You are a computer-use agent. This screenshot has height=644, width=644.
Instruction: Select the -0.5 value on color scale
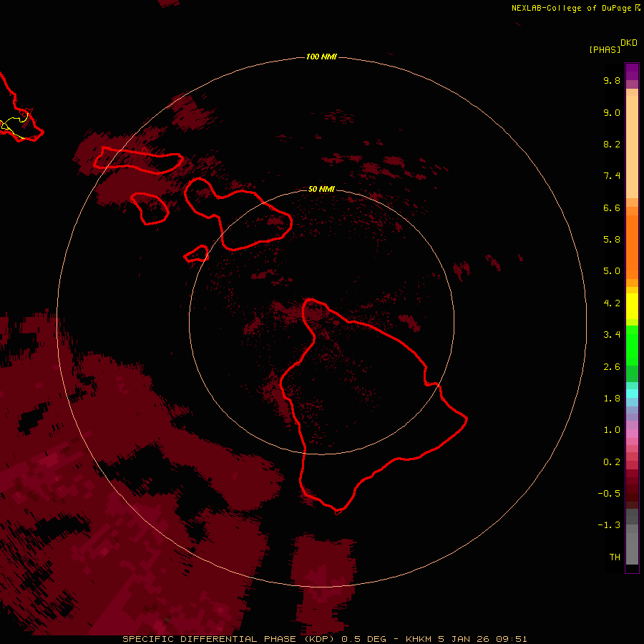pos(609,494)
